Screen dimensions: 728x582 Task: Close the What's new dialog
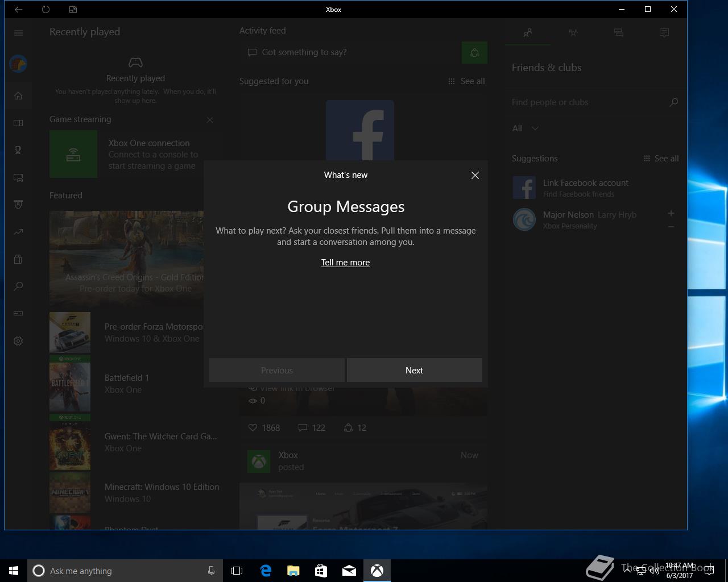(x=475, y=176)
